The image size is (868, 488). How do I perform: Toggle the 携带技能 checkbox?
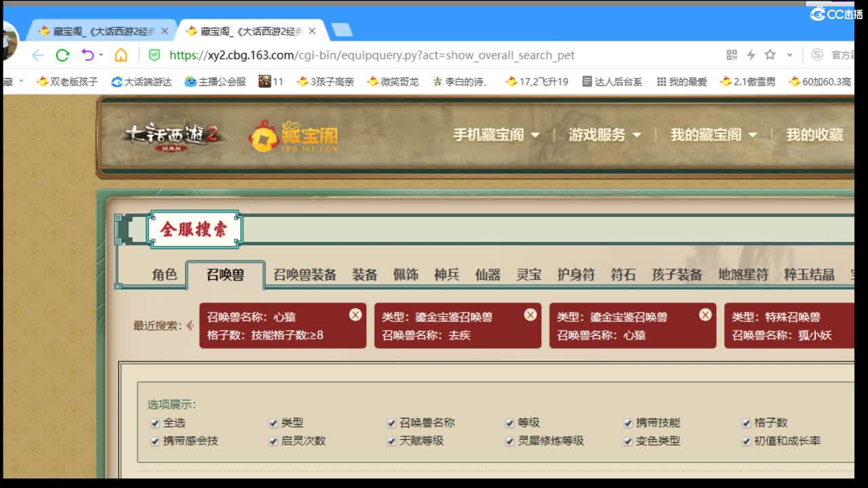pos(628,423)
